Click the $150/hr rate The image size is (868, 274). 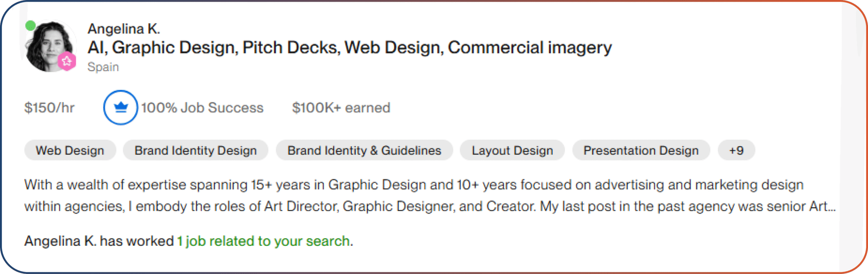pyautogui.click(x=49, y=108)
